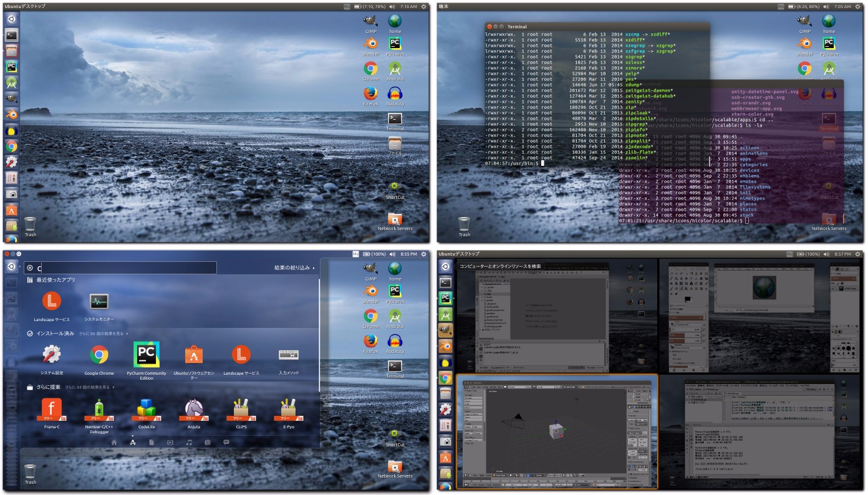Viewport: 868px width, 495px height.
Task: Launch Chrome from the 7:16 AM desktop launcher
Action: (x=11, y=147)
